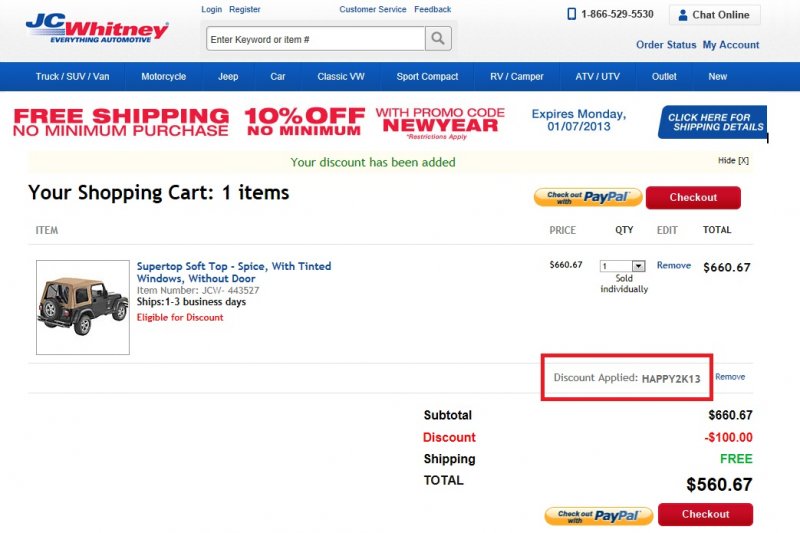This screenshot has width=800, height=533.
Task: Pay using top PayPal checkout button
Action: 587,197
